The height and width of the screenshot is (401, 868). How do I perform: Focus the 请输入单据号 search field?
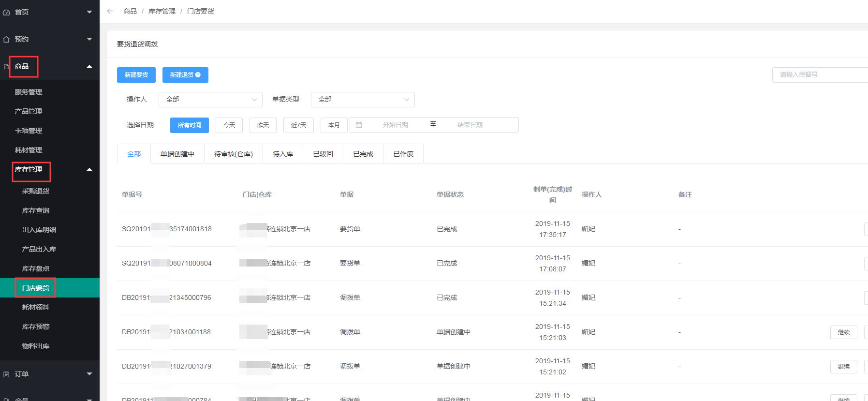pyautogui.click(x=820, y=75)
